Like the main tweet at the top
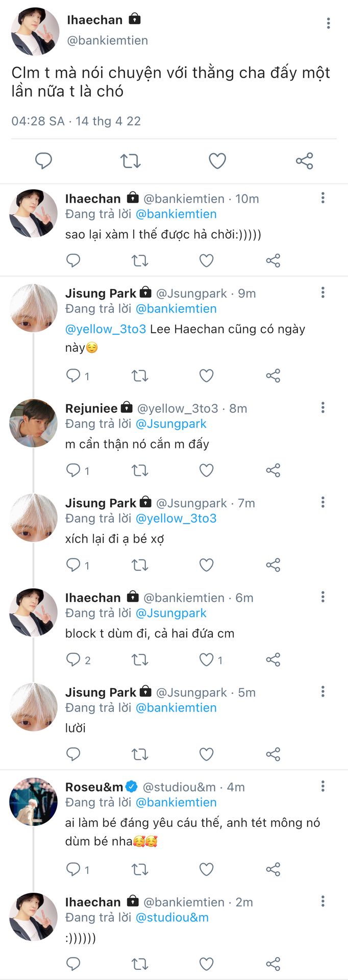 click(x=217, y=161)
